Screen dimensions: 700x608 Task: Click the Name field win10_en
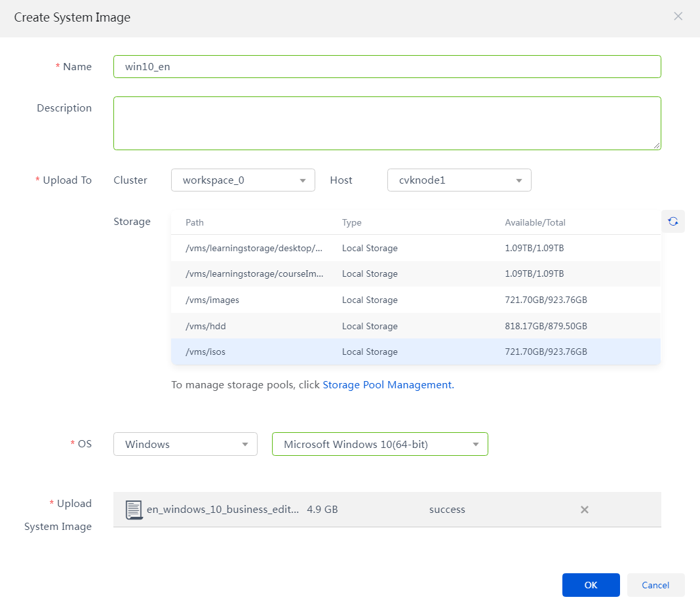click(x=387, y=66)
